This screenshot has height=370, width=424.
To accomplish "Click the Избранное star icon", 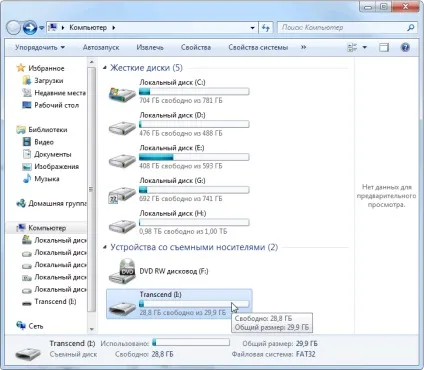I will click(x=21, y=68).
